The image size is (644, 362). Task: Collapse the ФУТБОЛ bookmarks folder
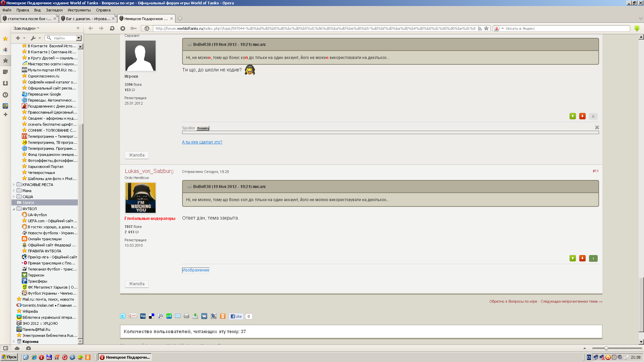14,209
